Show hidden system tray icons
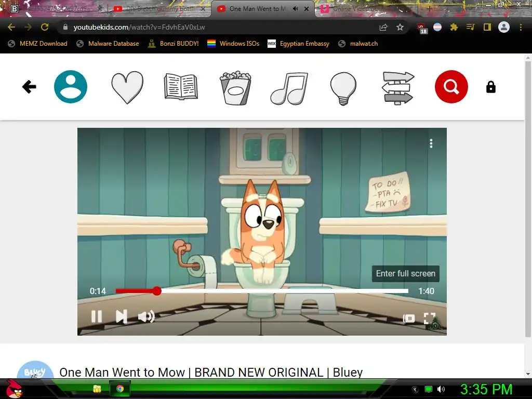 click(415, 389)
